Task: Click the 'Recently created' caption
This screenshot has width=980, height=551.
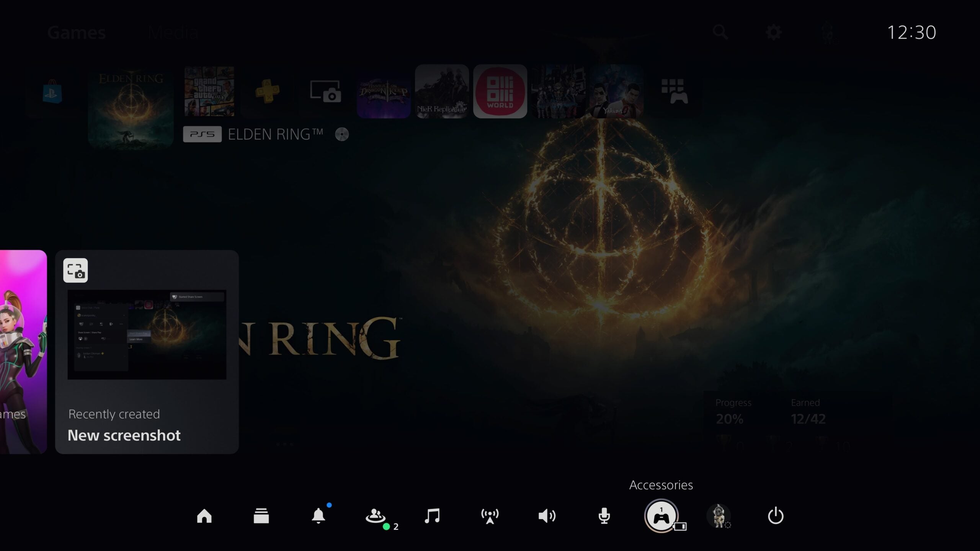Action: (x=114, y=414)
